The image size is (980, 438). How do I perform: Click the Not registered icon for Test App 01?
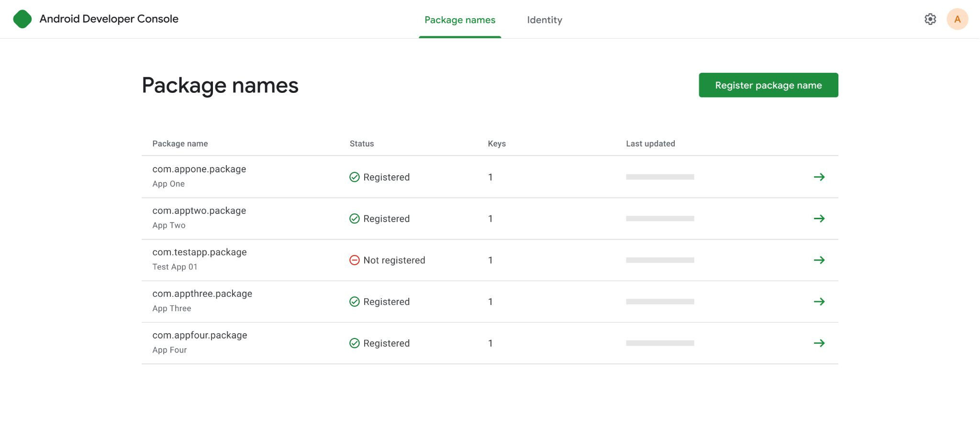click(354, 260)
